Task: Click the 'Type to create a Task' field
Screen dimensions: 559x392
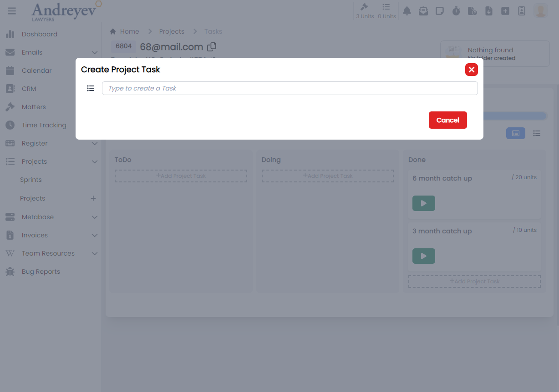Action: click(290, 88)
